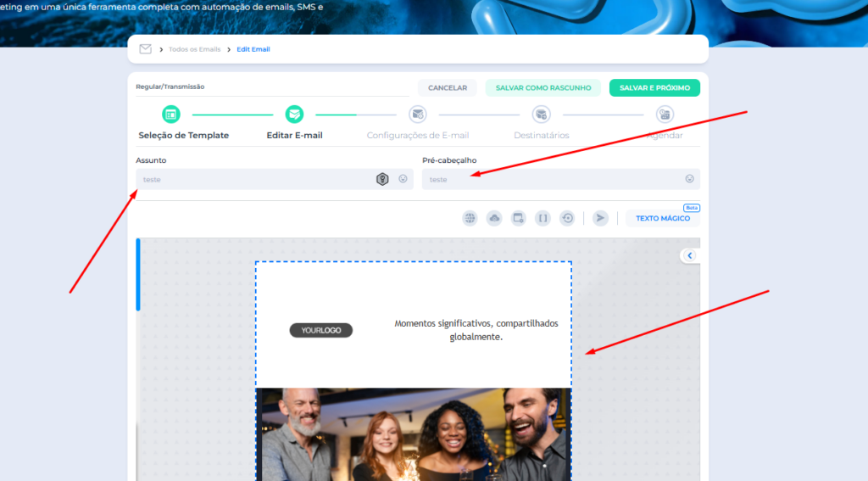Screen dimensions: 868x481
Task: Click the Todos os Emails breadcrumb link
Action: click(x=194, y=49)
